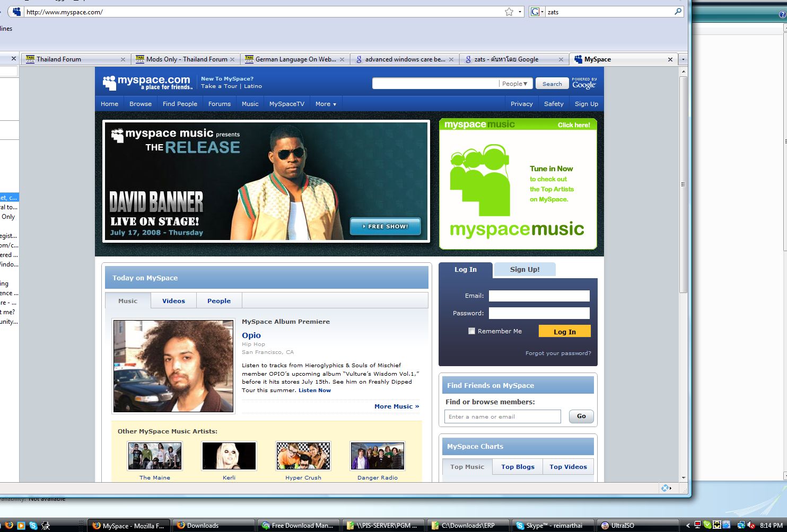Click the Skype icon in quick launch

[33, 526]
